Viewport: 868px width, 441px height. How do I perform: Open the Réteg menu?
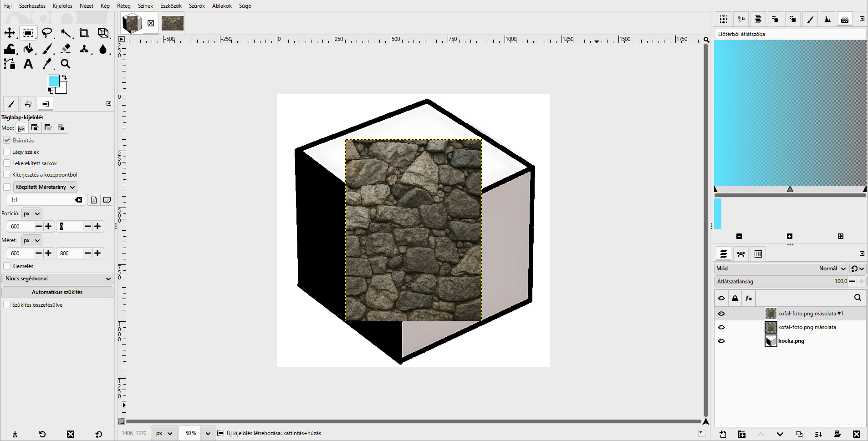124,6
